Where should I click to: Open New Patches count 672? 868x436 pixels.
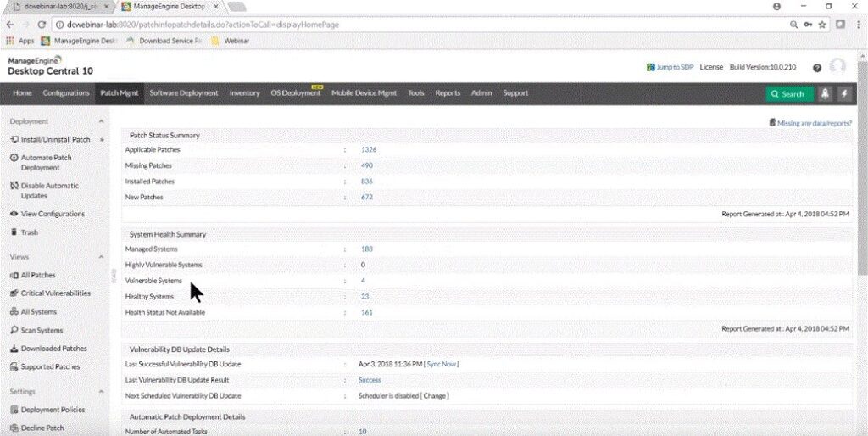point(366,198)
